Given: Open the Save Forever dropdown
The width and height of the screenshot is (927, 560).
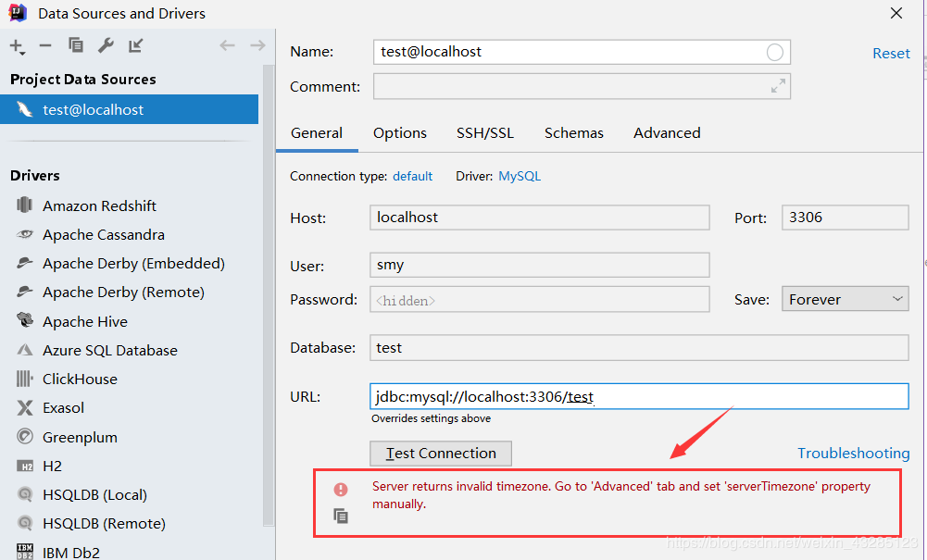Looking at the screenshot, I should click(x=845, y=300).
